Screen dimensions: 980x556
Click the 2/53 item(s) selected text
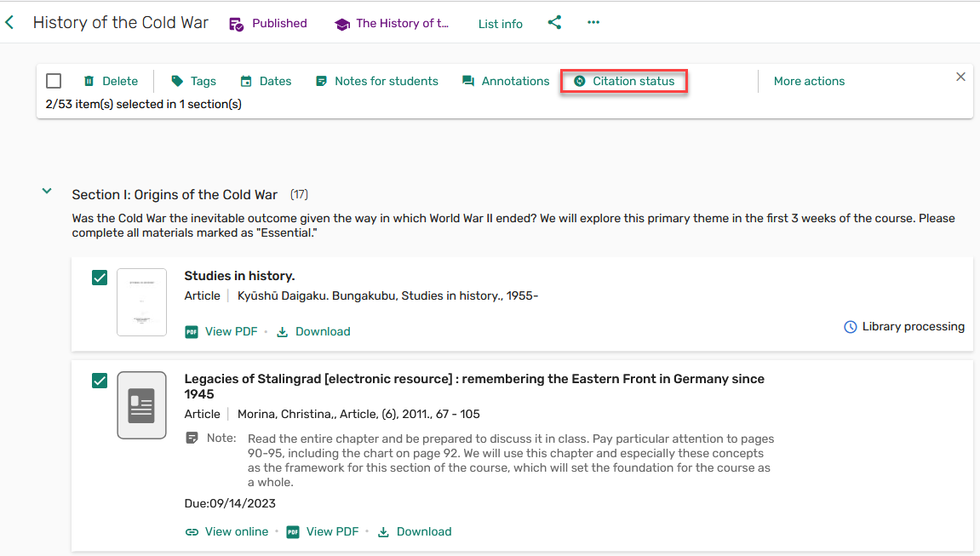[x=144, y=105]
